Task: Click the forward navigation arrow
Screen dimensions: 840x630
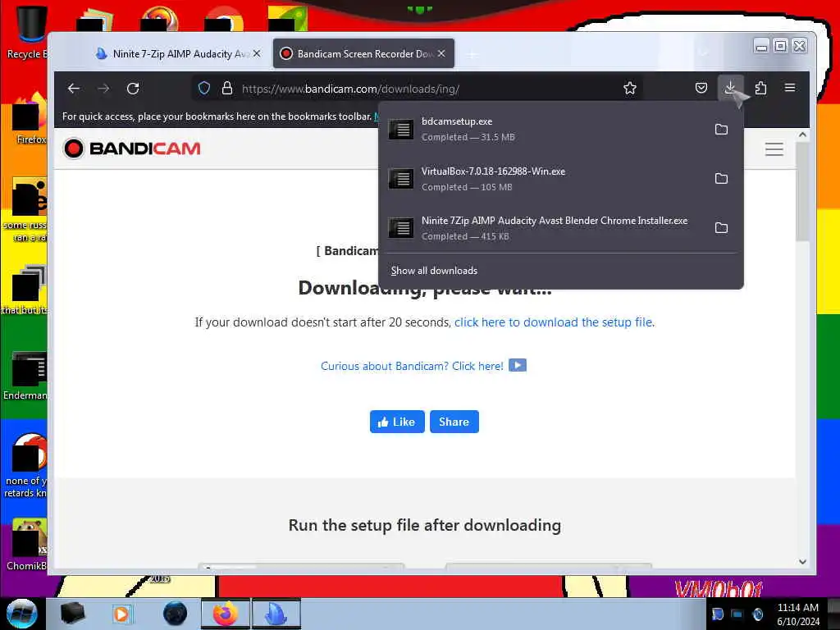Action: (x=103, y=89)
